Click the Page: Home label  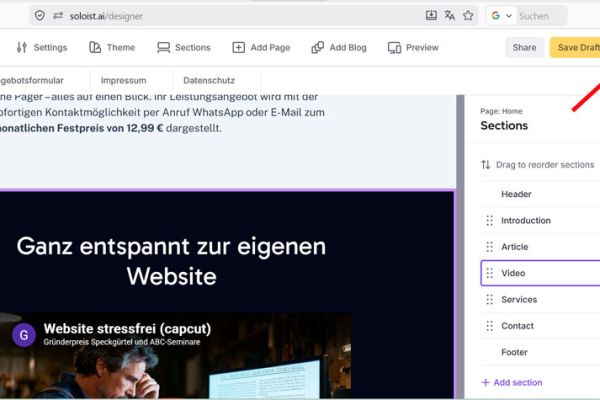(x=501, y=111)
